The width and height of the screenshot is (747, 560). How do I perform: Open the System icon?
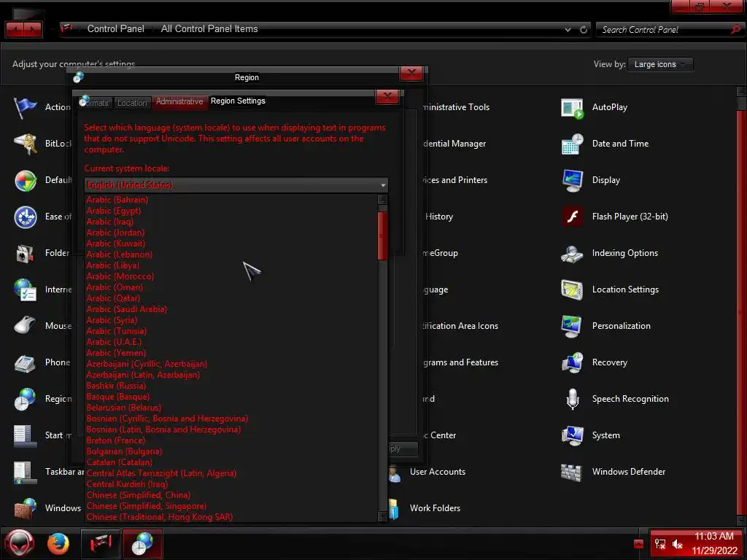pos(572,436)
